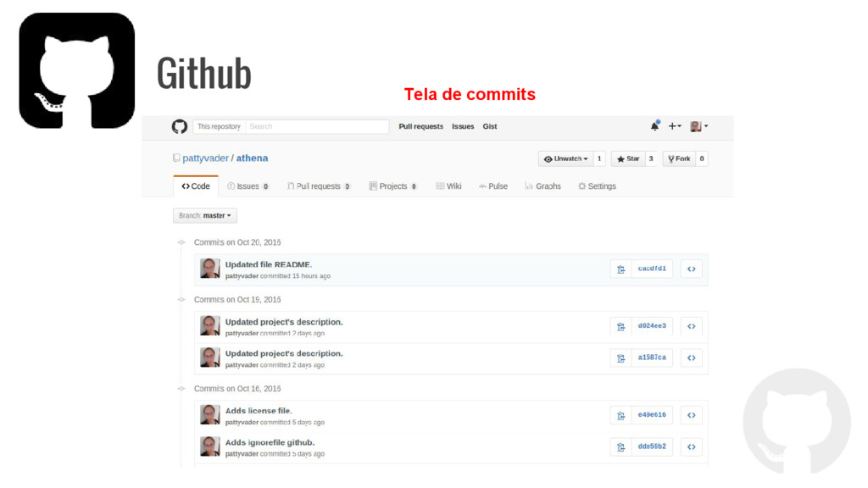The image size is (868, 488).
Task: Switch to the Wiki tab
Action: (448, 186)
